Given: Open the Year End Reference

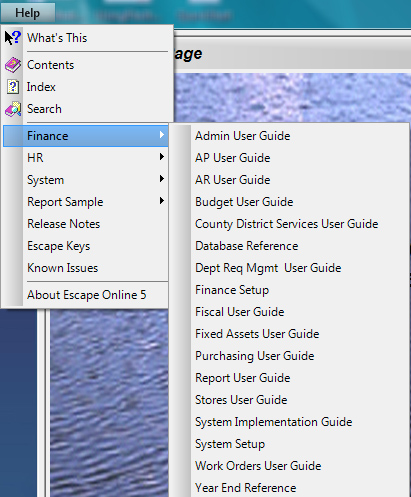Looking at the screenshot, I should pos(290,487).
